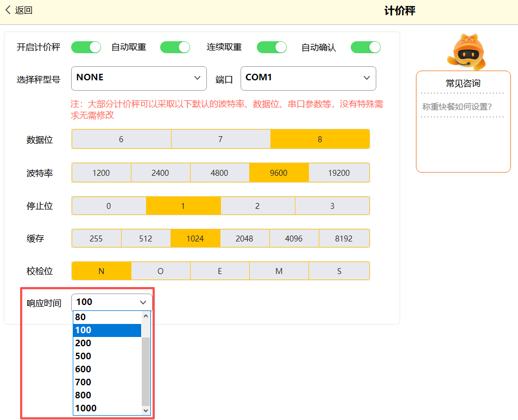Click the back arrow icon
The height and width of the screenshot is (420, 518).
pos(8,10)
